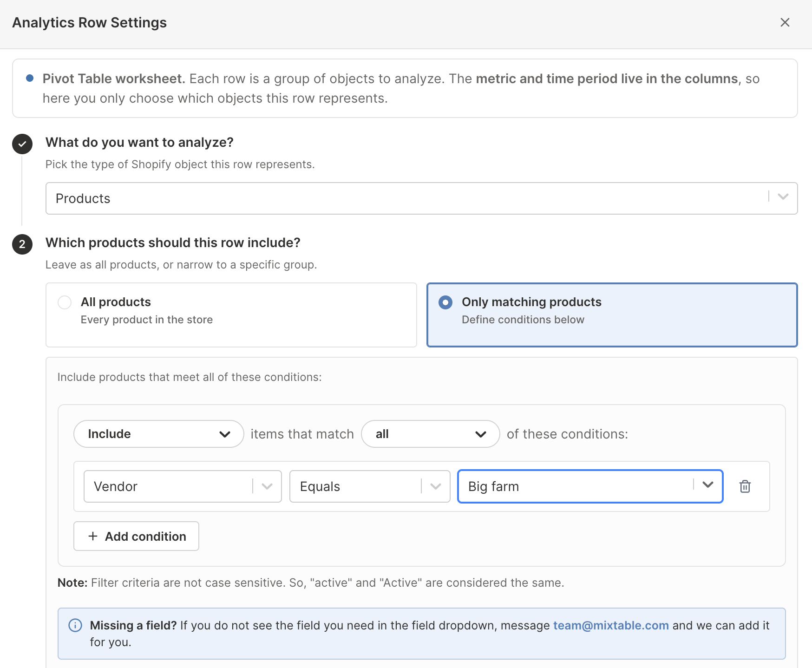Delete the Vendor condition with trash icon
The height and width of the screenshot is (668, 812).
coord(745,486)
